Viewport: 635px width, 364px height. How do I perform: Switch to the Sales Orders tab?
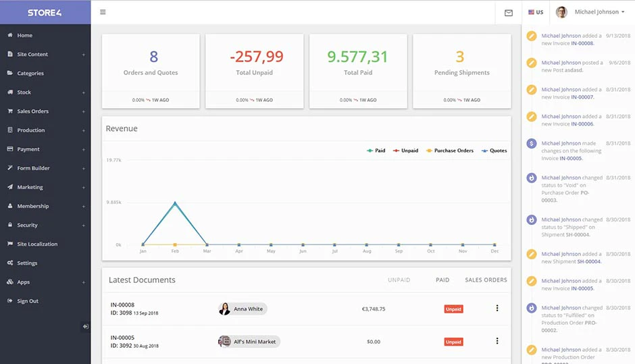pos(486,280)
